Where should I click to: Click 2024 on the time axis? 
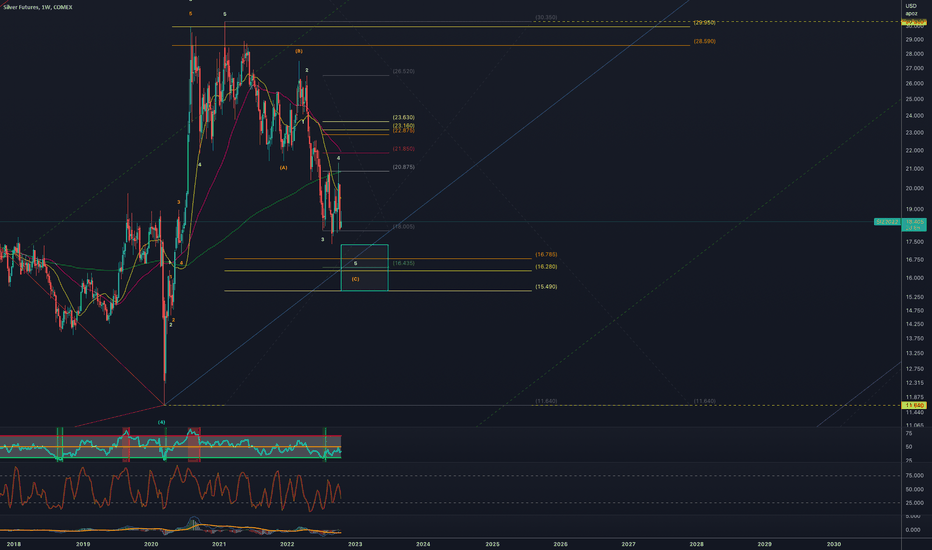point(423,544)
